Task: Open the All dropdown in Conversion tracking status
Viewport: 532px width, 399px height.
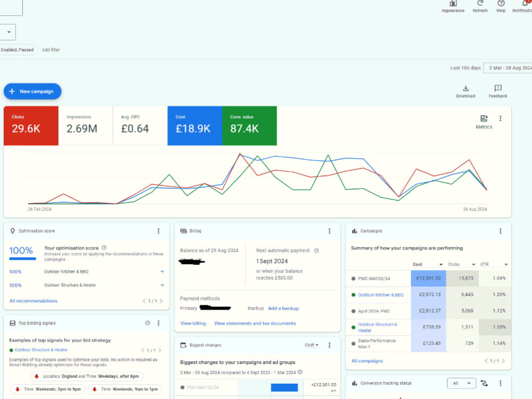Action: point(461,384)
